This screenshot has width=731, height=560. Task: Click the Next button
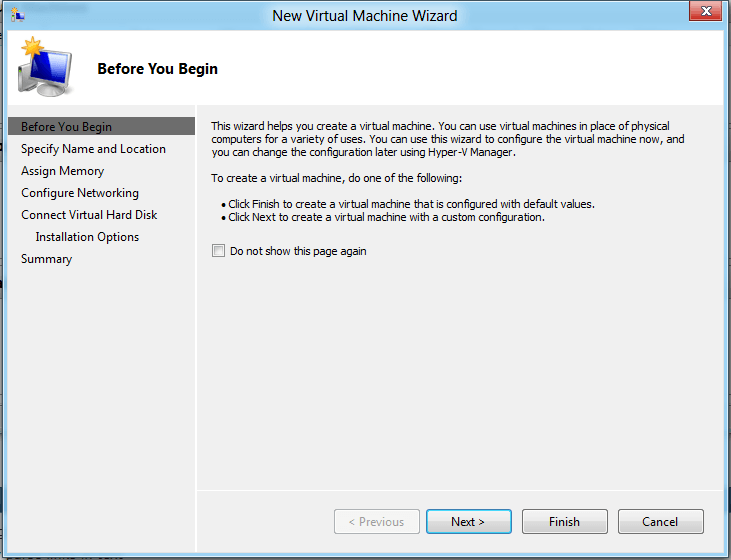click(x=468, y=522)
